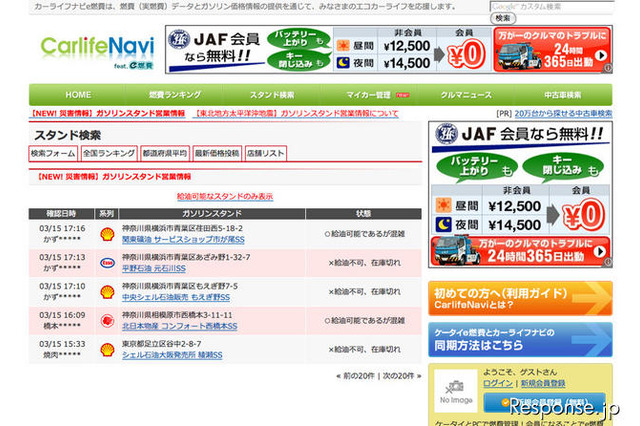Click the ガソリンスタンド column header
This screenshot has width=640, height=426.
pyautogui.click(x=212, y=214)
